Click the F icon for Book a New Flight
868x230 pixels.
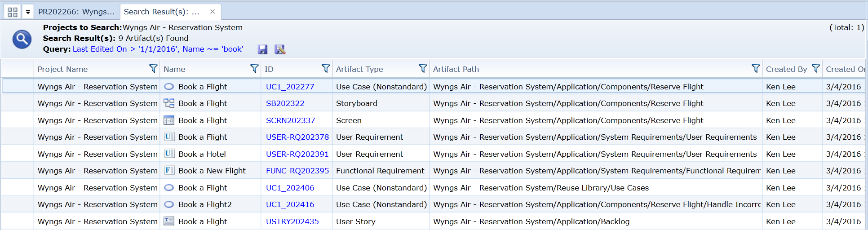point(169,171)
